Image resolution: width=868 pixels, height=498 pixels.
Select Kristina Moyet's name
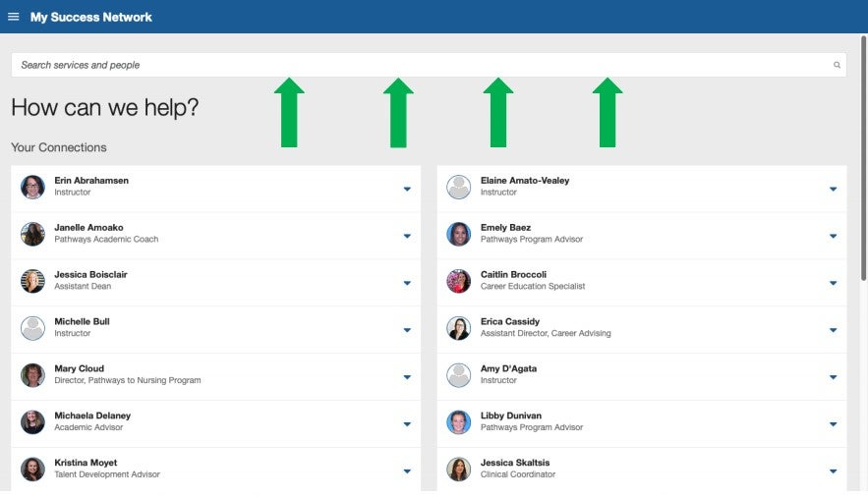87,463
